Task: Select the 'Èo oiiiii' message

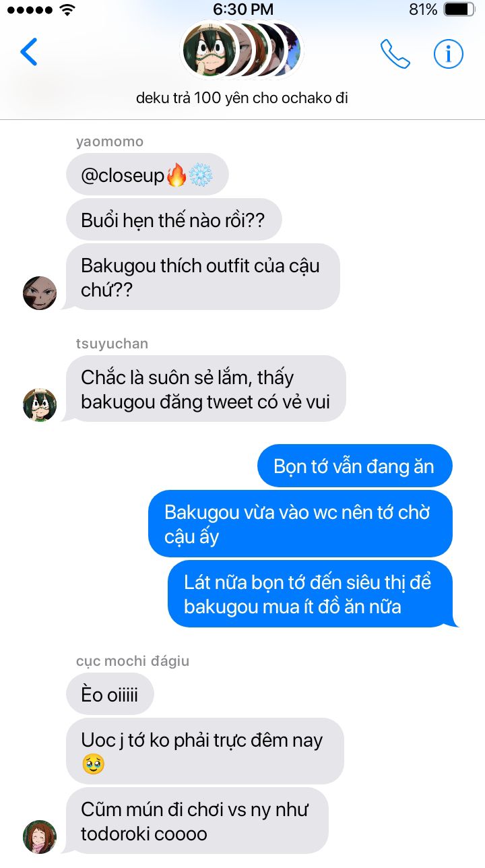Action: pyautogui.click(x=110, y=694)
